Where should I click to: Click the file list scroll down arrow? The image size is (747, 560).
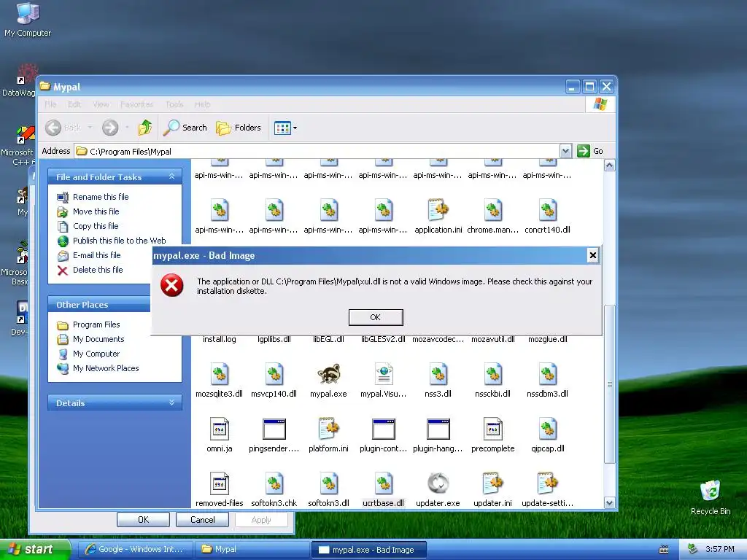coord(609,503)
